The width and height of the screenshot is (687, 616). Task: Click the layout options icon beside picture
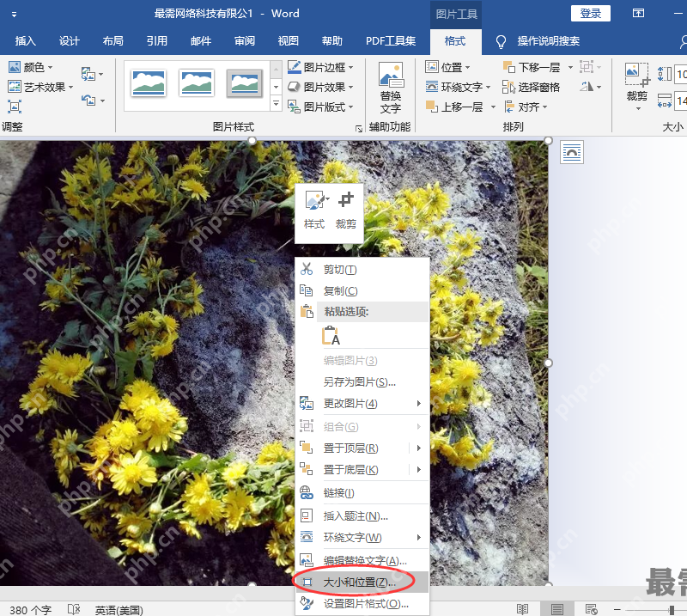[x=571, y=152]
